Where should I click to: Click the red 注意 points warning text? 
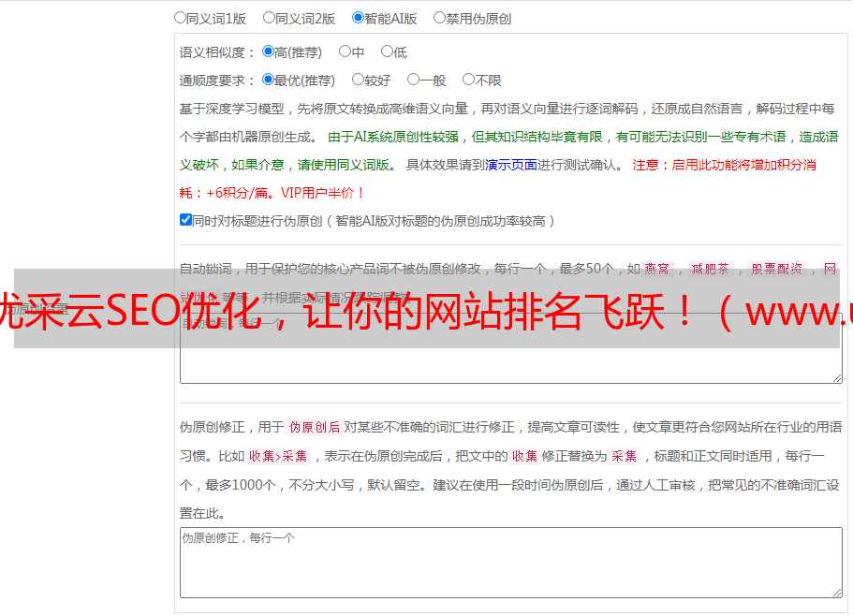tap(498, 179)
